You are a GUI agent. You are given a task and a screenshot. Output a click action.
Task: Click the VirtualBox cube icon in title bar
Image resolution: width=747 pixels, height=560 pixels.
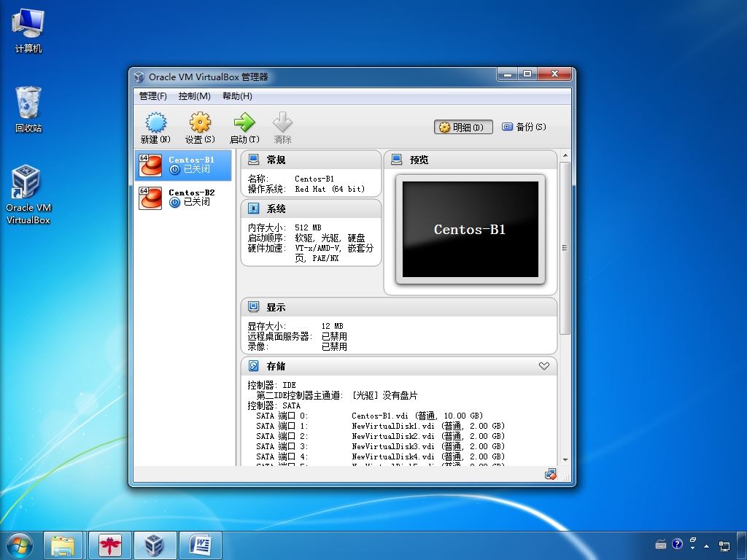pyautogui.click(x=139, y=77)
